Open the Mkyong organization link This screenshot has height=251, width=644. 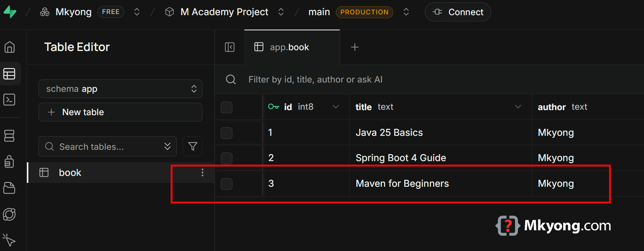(73, 12)
